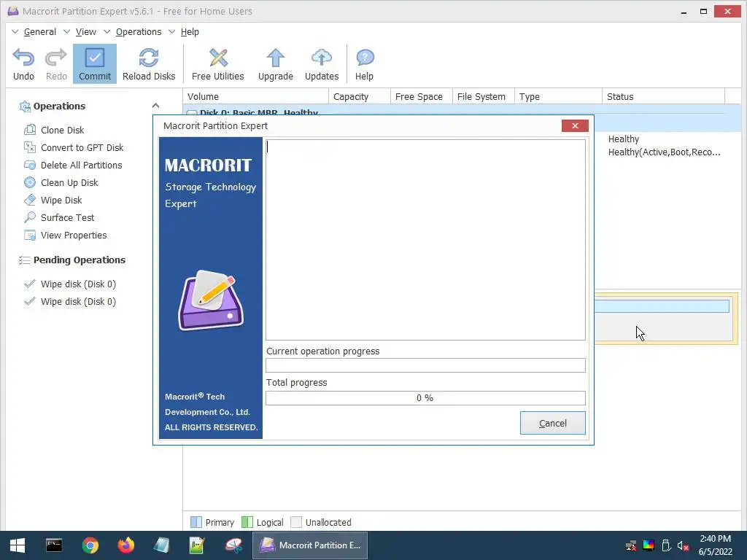Check for Updates via cloud icon
This screenshot has width=747, height=560.
click(x=322, y=58)
